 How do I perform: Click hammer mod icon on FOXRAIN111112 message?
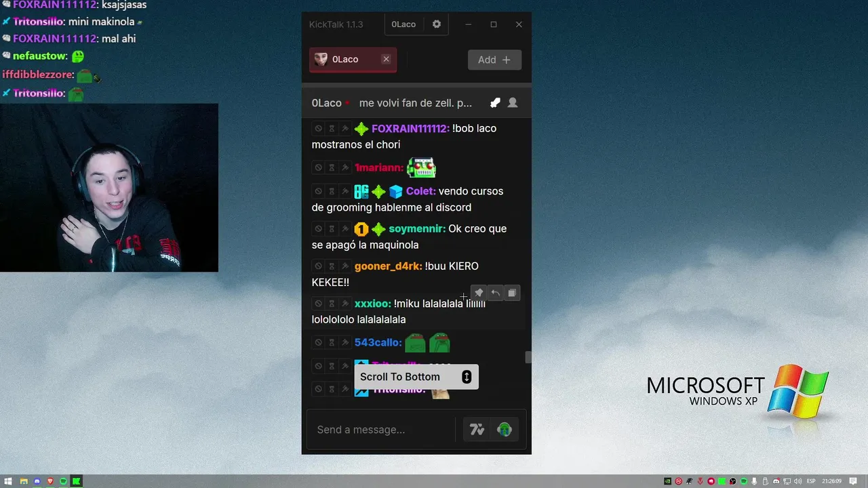(345, 129)
